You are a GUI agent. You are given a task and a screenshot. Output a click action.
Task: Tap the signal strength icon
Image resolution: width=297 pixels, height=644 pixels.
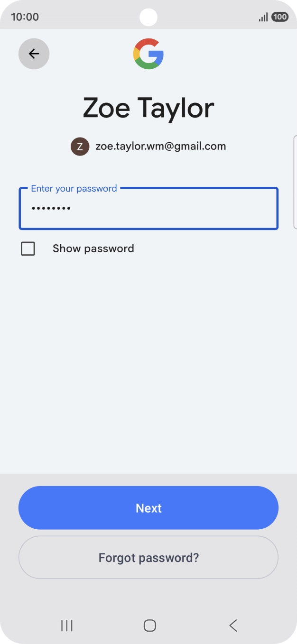263,17
